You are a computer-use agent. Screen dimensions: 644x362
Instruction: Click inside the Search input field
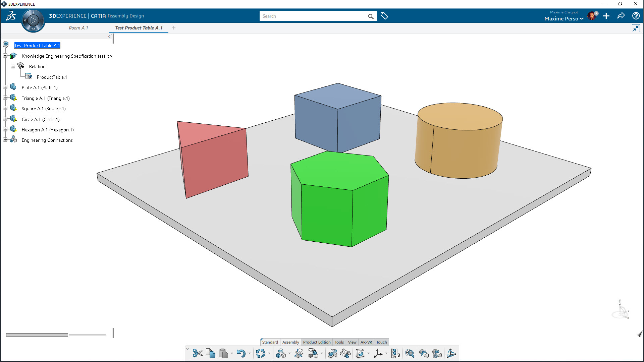click(x=314, y=16)
